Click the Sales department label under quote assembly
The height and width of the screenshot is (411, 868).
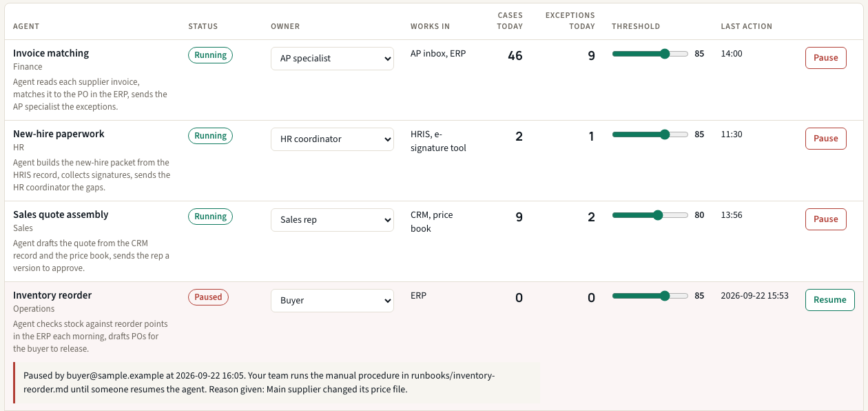click(x=23, y=228)
